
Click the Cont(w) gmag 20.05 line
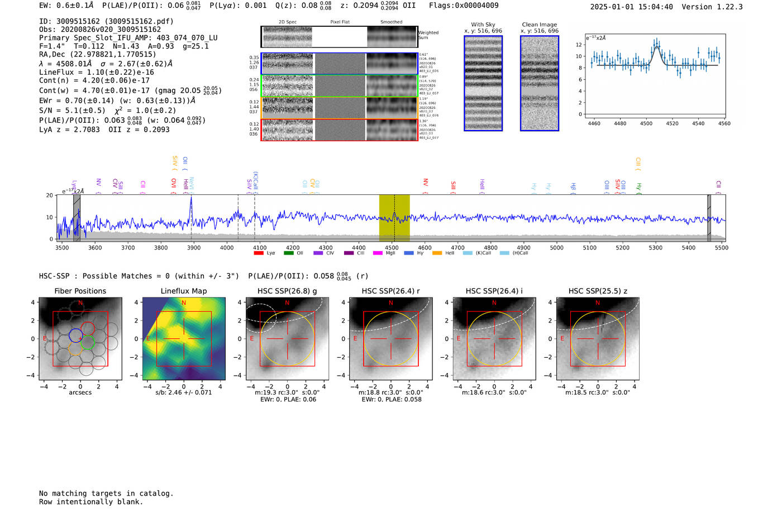130,90
